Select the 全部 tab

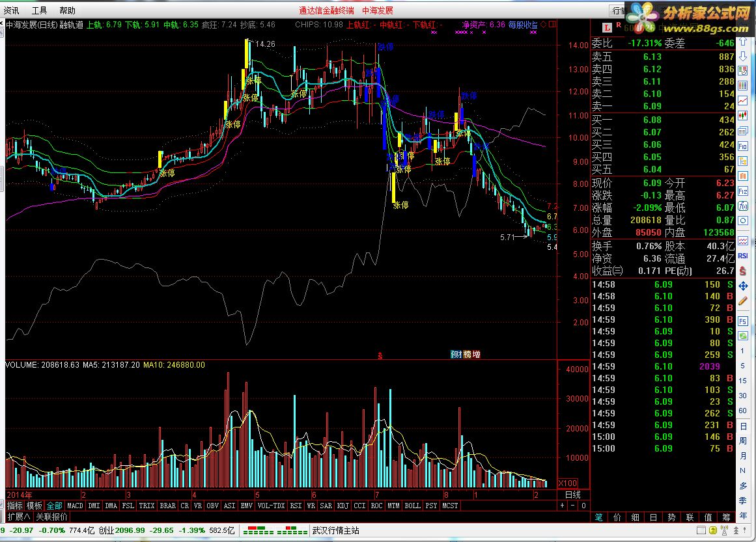(55, 506)
